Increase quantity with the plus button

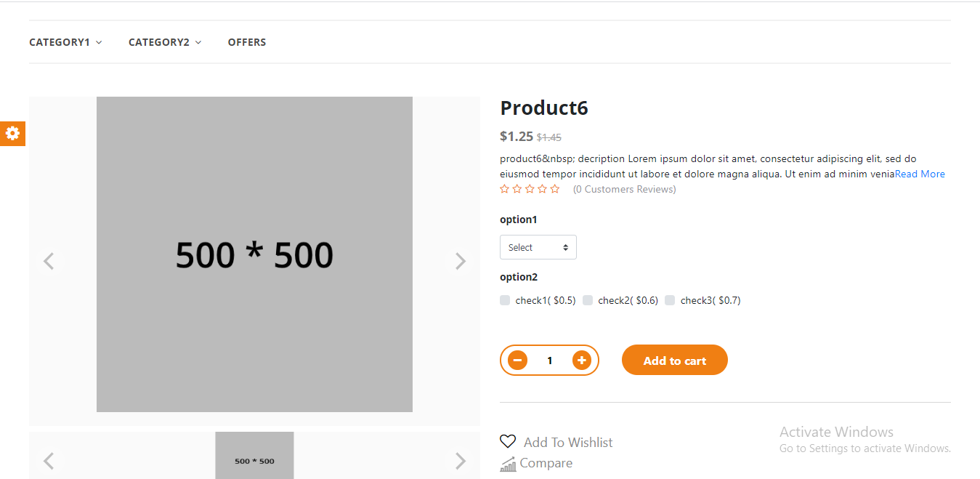point(581,360)
